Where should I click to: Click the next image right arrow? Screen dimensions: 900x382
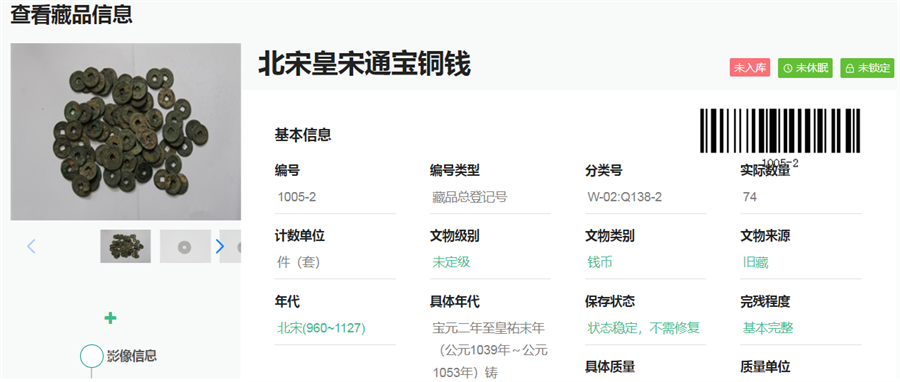coord(220,247)
